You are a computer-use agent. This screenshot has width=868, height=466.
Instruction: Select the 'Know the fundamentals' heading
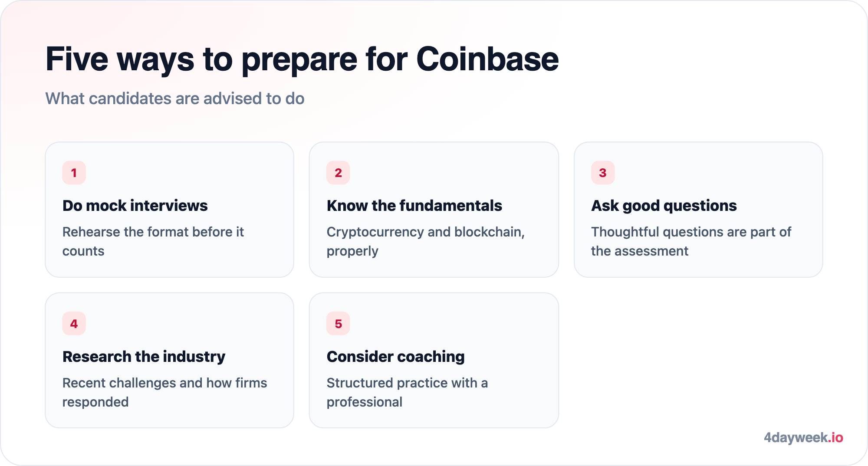tap(414, 206)
